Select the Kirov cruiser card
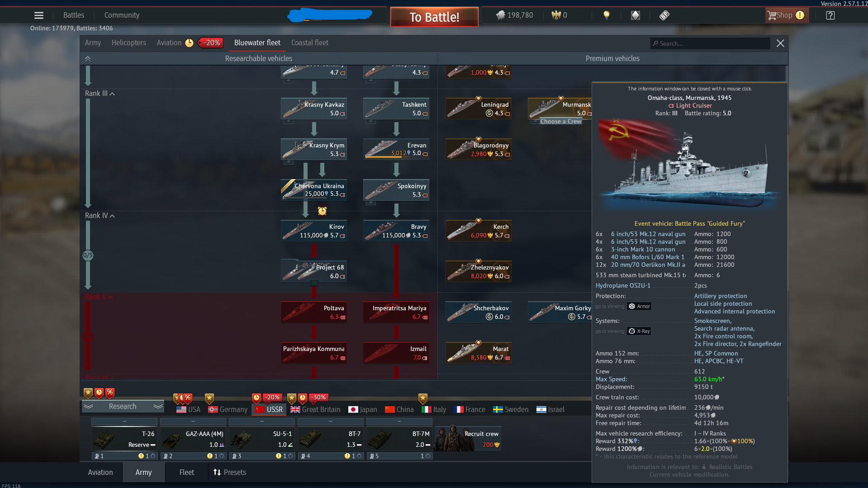Screen dimensions: 868x488 tap(314, 231)
